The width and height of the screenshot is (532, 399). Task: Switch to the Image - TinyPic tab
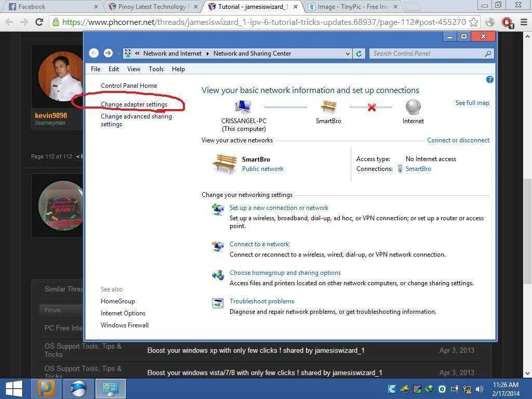353,7
